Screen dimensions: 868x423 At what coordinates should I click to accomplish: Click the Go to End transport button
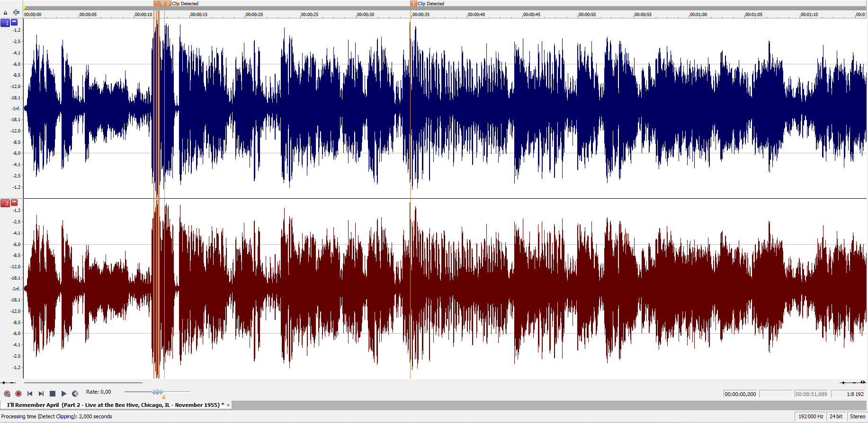tap(41, 394)
